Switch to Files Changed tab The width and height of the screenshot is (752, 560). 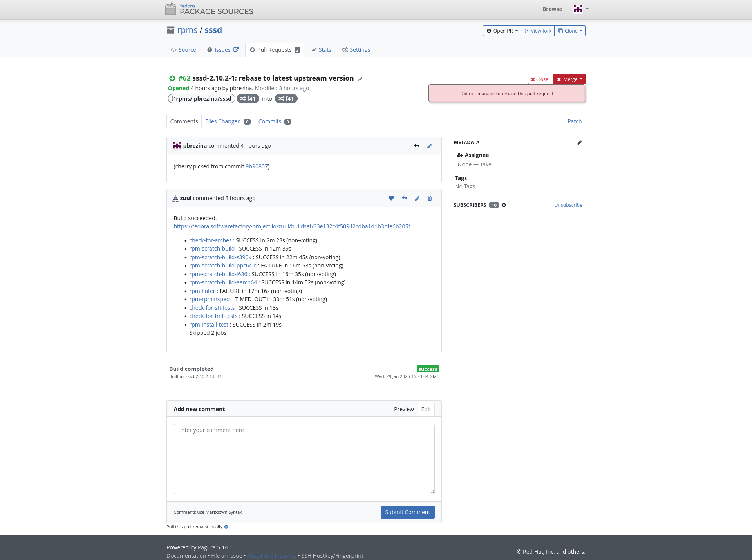click(x=228, y=121)
